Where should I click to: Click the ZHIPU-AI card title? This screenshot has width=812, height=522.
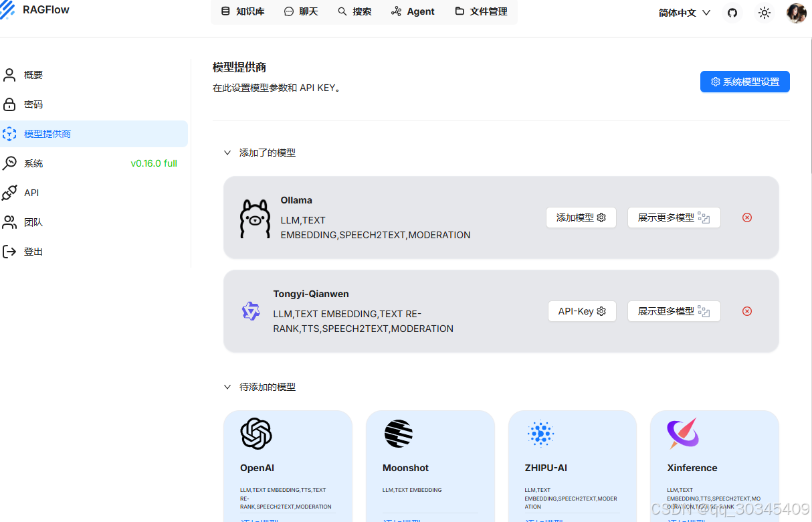[546, 468]
